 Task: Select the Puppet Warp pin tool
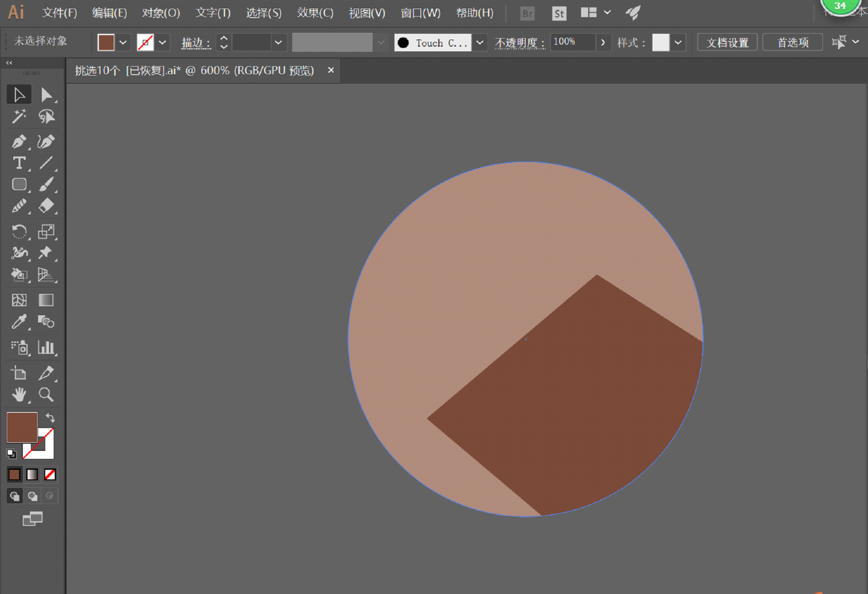point(46,253)
